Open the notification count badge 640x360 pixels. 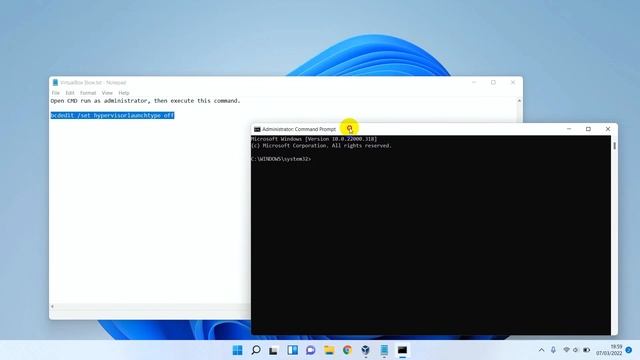click(629, 350)
